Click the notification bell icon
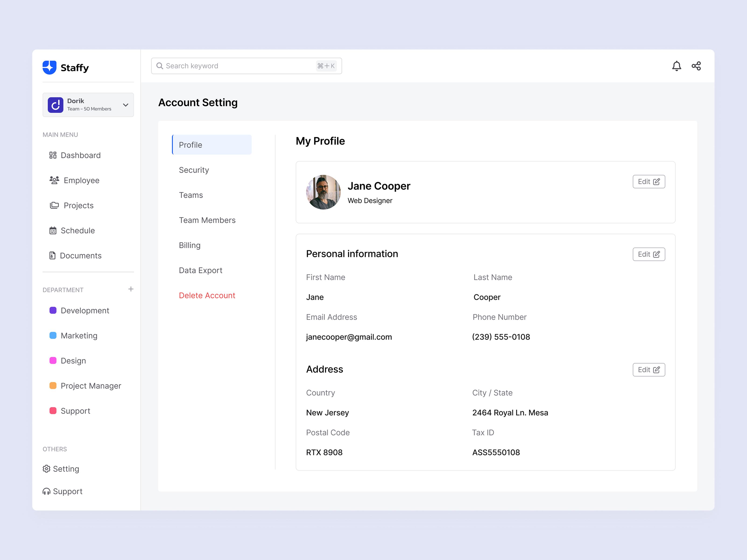747x560 pixels. pos(677,66)
